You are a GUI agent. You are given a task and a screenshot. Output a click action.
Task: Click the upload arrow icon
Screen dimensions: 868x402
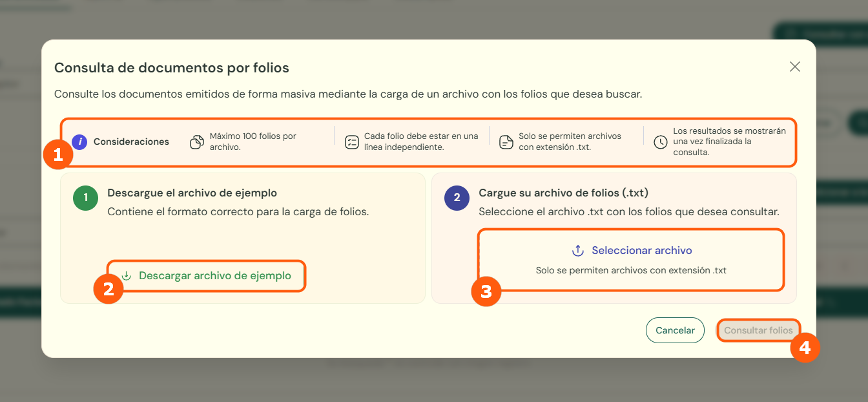tap(578, 251)
